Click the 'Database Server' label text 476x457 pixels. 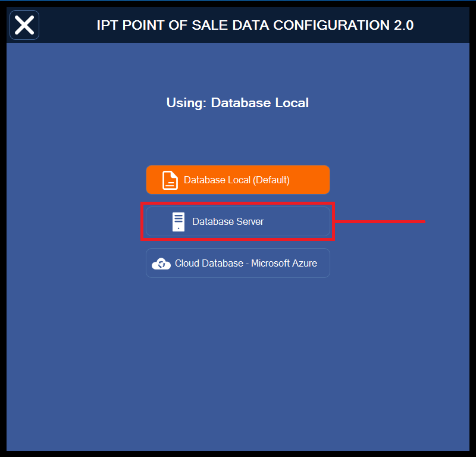click(x=228, y=222)
